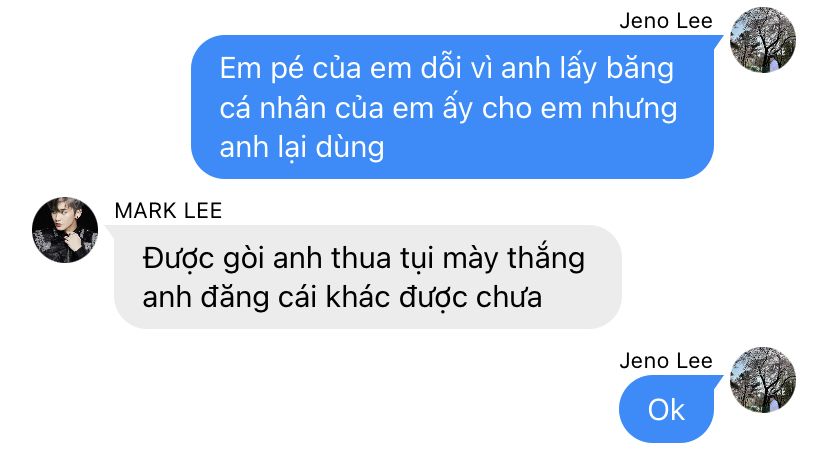This screenshot has height=468, width=828.
Task: Select the word 'nhưng' in the blue bubble
Action: point(634,108)
